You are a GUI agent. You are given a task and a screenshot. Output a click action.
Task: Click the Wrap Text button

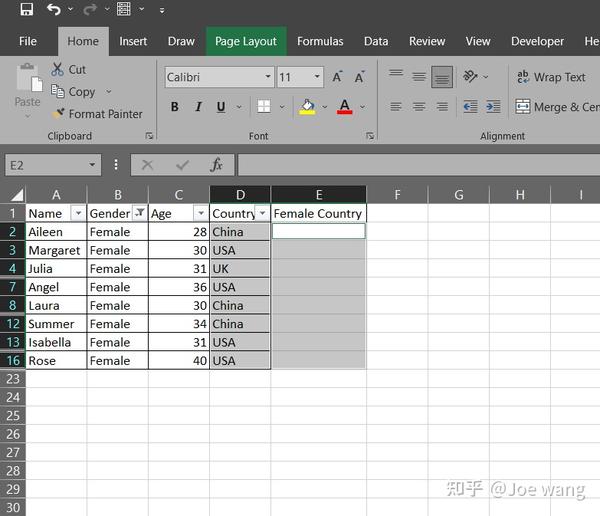(x=551, y=77)
